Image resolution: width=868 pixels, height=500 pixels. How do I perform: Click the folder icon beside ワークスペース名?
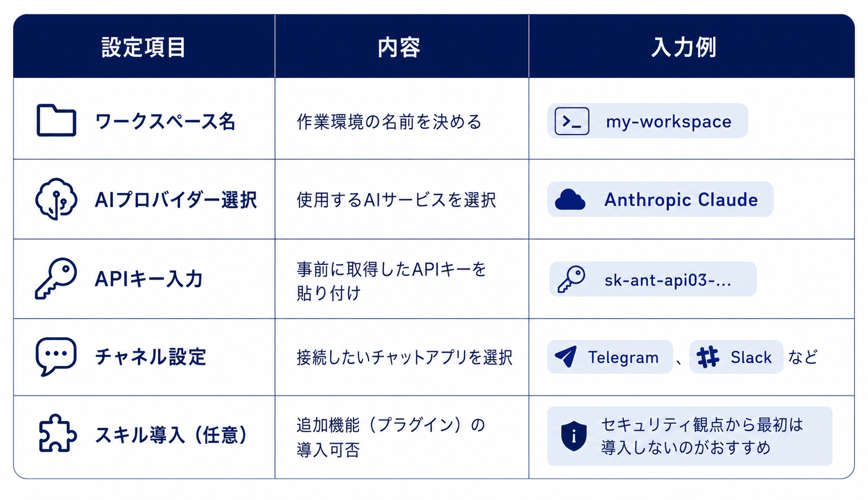tap(56, 120)
